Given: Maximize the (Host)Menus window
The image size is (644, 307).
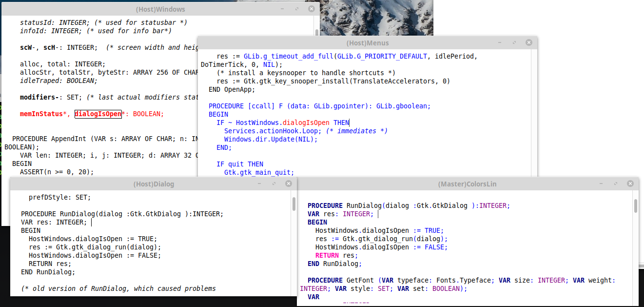Looking at the screenshot, I should pos(514,43).
